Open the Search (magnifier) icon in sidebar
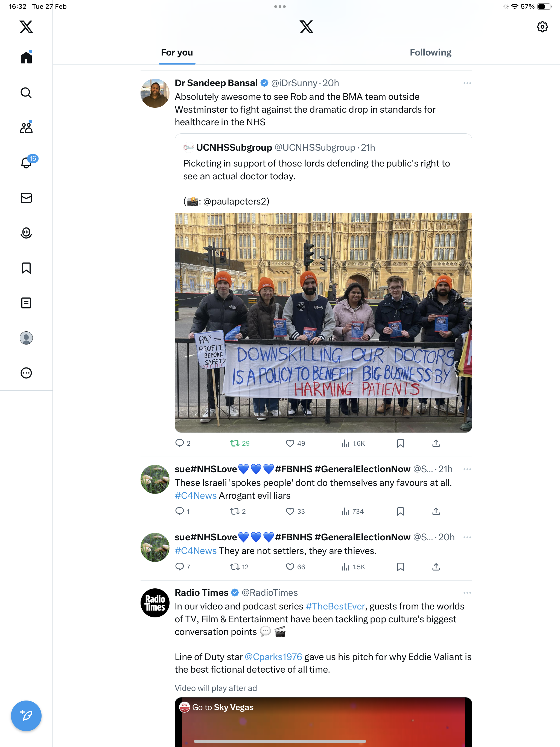The width and height of the screenshot is (560, 747). point(26,92)
